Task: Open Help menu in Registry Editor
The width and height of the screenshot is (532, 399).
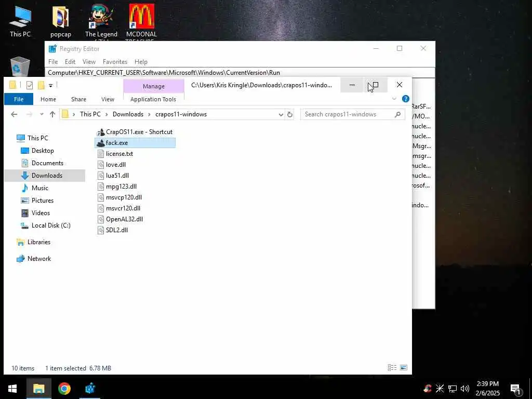Action: coord(141,62)
